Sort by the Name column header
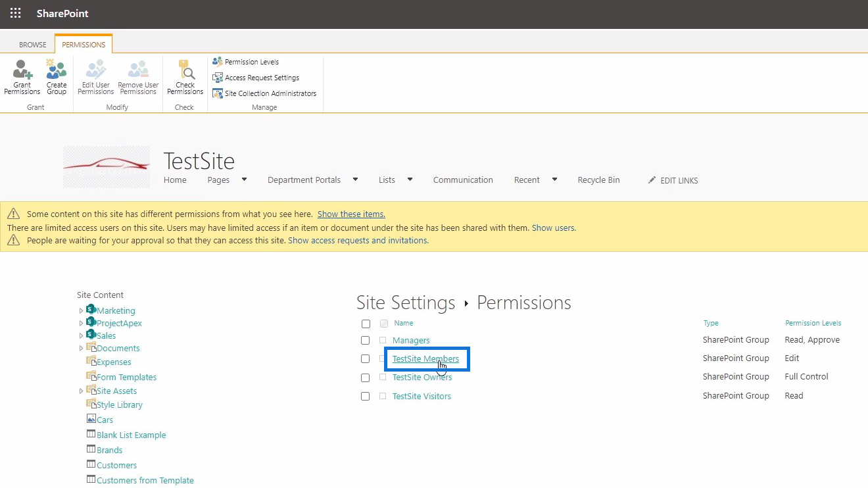This screenshot has width=868, height=488. pos(403,323)
